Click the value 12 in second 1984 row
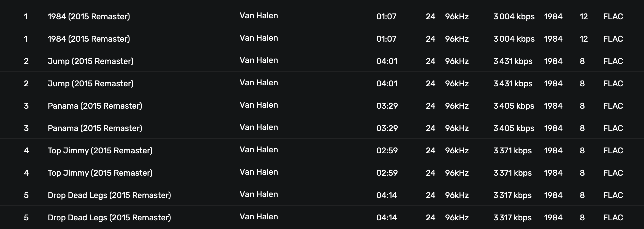644x229 pixels. pyautogui.click(x=584, y=39)
